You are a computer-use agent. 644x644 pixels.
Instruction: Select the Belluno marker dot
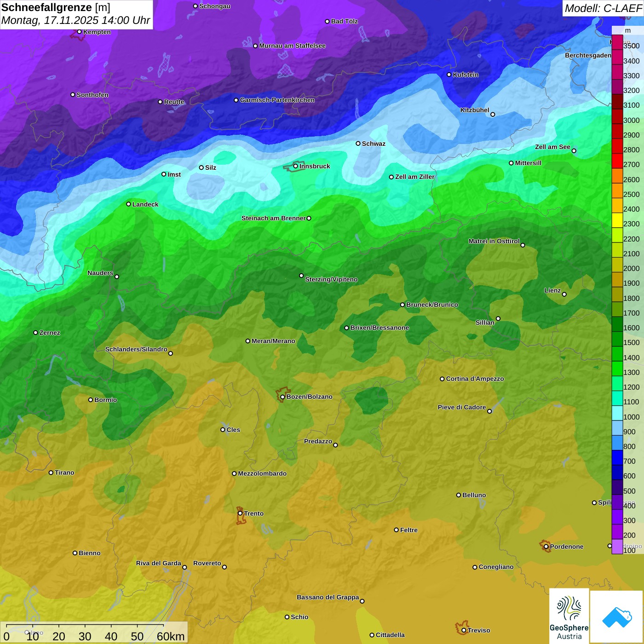(x=459, y=495)
